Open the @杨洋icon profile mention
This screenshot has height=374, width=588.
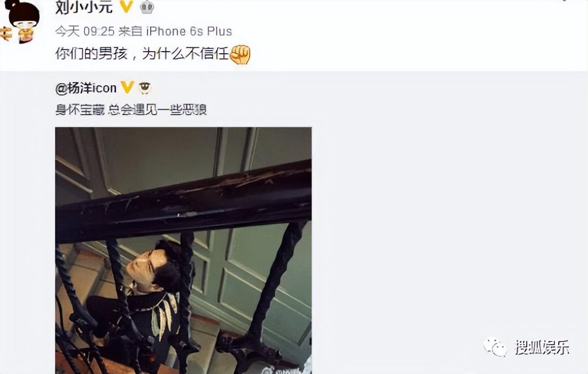pyautogui.click(x=86, y=88)
